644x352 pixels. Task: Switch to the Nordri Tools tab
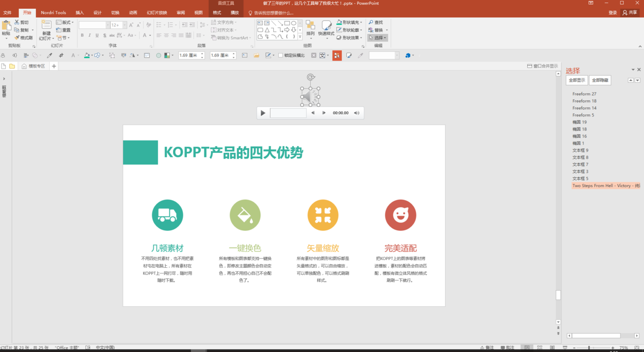coord(53,12)
